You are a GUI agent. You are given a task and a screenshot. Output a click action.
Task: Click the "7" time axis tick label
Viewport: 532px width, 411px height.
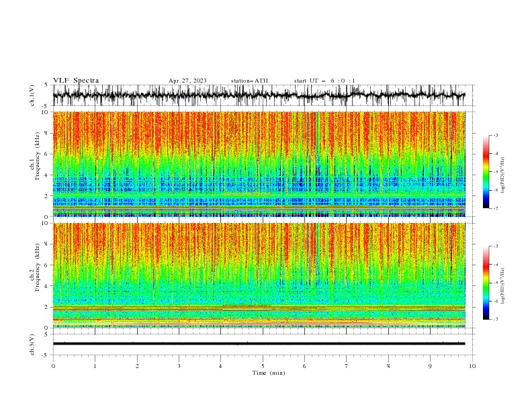[347, 366]
